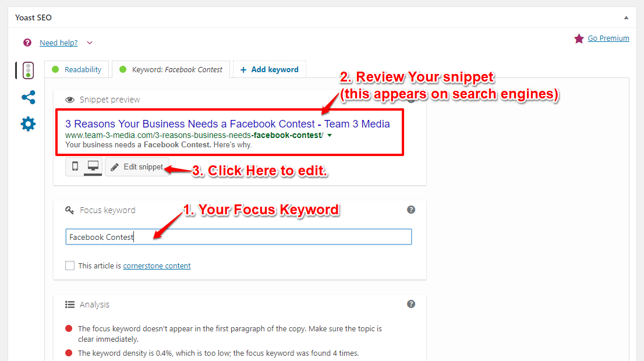The height and width of the screenshot is (361, 644).
Task: Switch to desktop snippet preview
Action: pos(93,167)
